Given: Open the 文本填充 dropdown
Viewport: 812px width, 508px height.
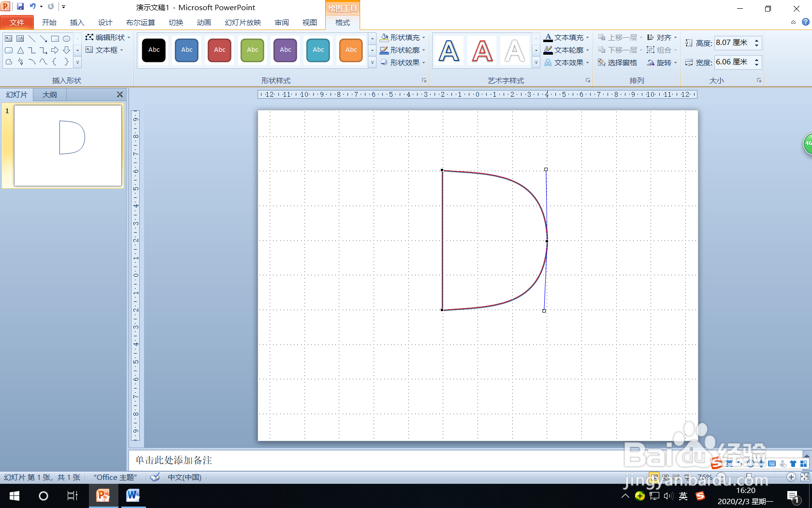Looking at the screenshot, I should [x=566, y=37].
